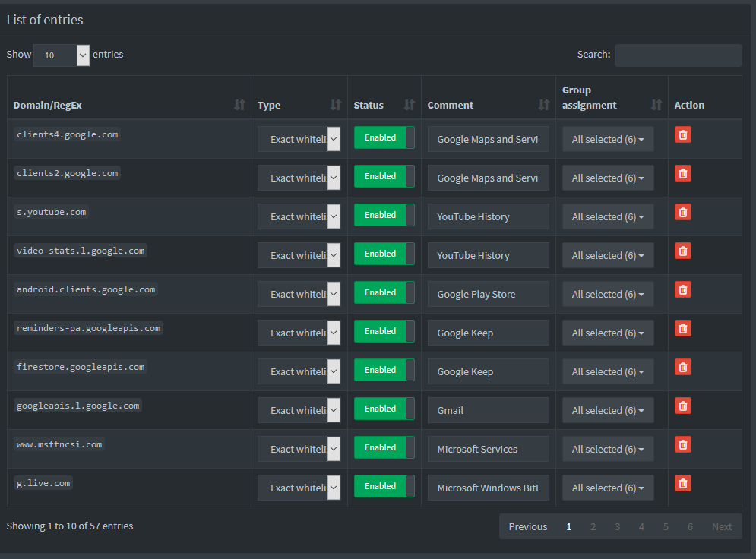Image resolution: width=756 pixels, height=559 pixels.
Task: Open Type dropdown for clients4.google.com
Action: point(299,139)
